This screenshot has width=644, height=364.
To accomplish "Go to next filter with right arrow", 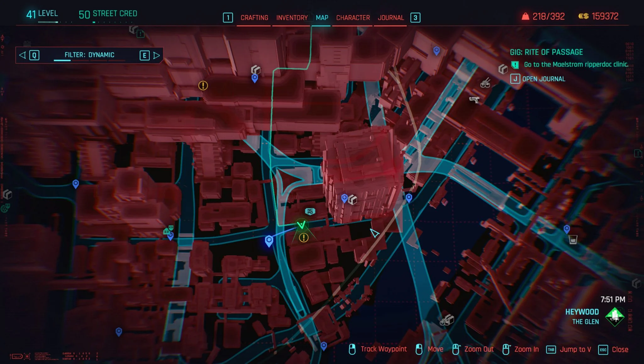I will pyautogui.click(x=157, y=55).
